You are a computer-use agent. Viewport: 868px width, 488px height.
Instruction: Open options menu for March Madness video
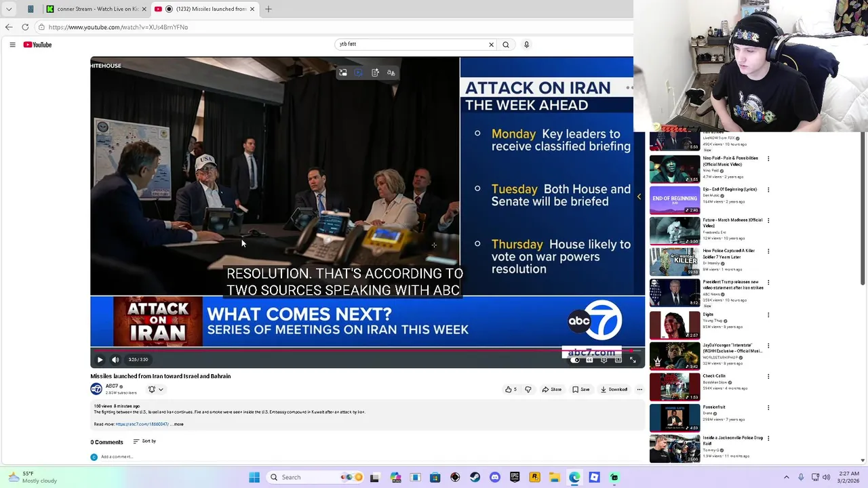[768, 221]
